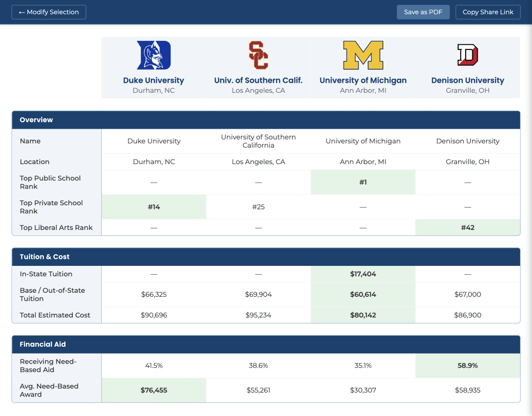Save the comparison as PDF
Viewport: 532px width, 416px height.
[423, 12]
